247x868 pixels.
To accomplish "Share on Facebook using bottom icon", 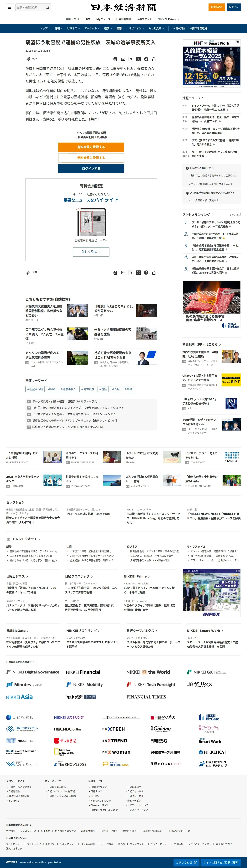I will pyautogui.click(x=146, y=273).
